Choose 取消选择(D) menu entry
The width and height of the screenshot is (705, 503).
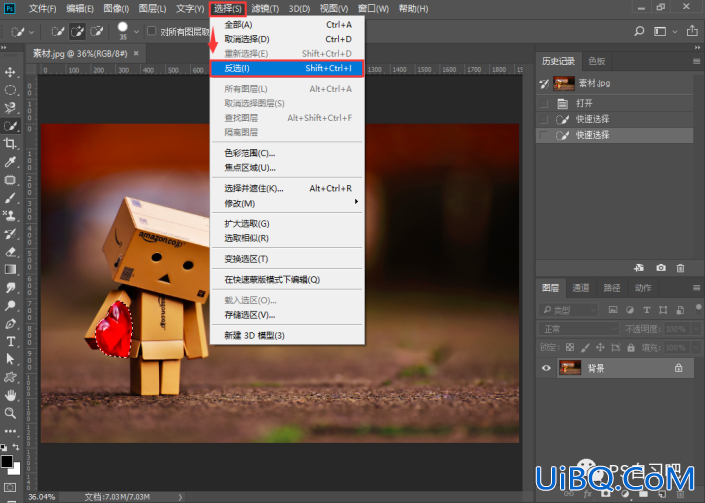(x=287, y=39)
